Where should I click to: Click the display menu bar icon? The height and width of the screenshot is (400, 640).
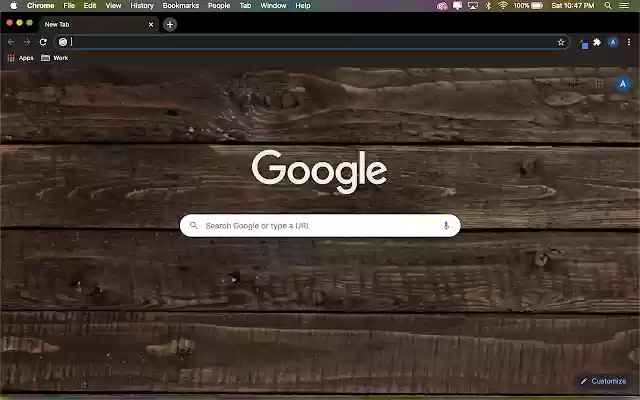(x=458, y=6)
